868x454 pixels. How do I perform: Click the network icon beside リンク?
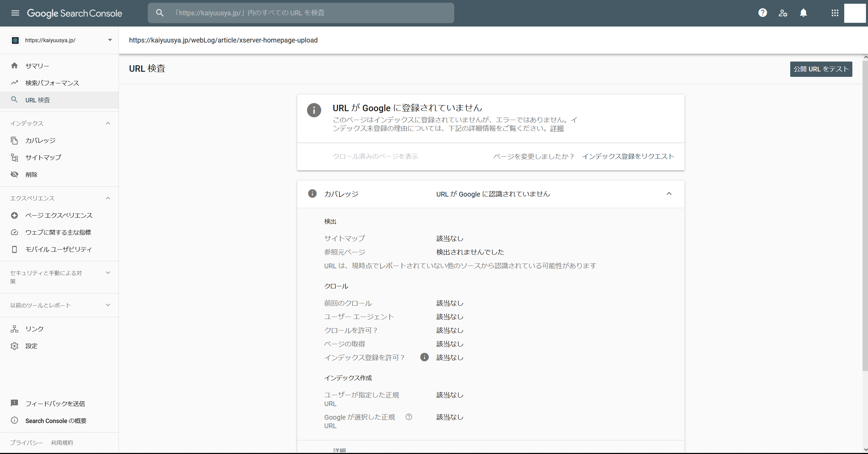point(14,329)
